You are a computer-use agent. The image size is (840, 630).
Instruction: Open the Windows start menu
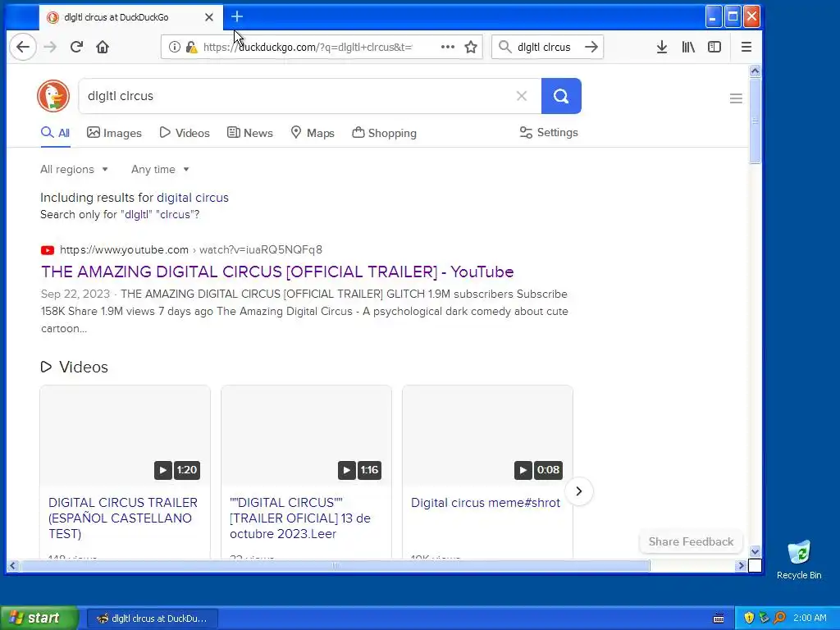[x=39, y=618]
